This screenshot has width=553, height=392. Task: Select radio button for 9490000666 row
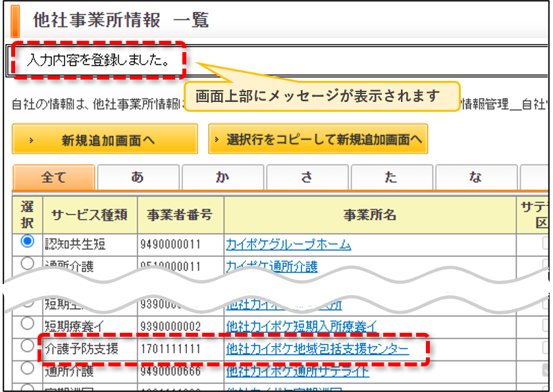(x=27, y=368)
